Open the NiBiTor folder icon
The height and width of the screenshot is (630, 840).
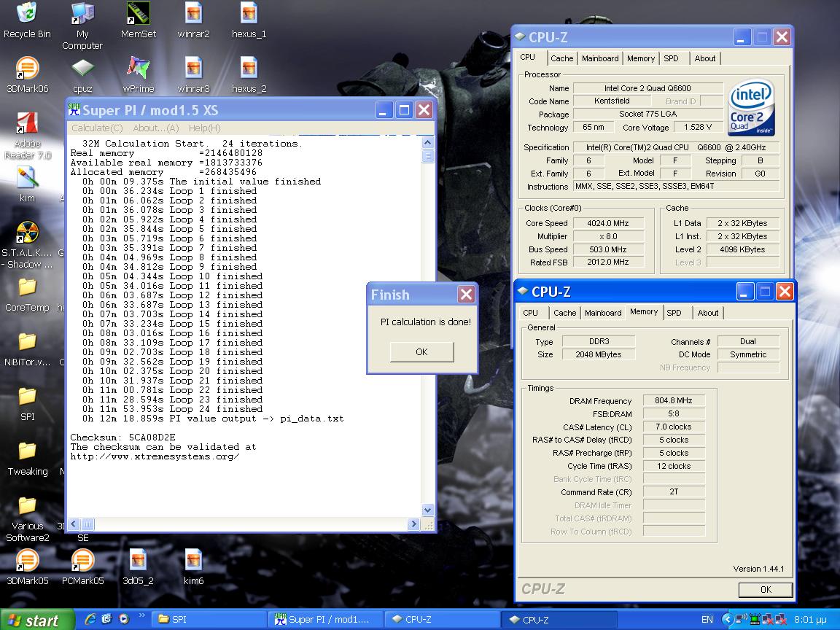[27, 349]
